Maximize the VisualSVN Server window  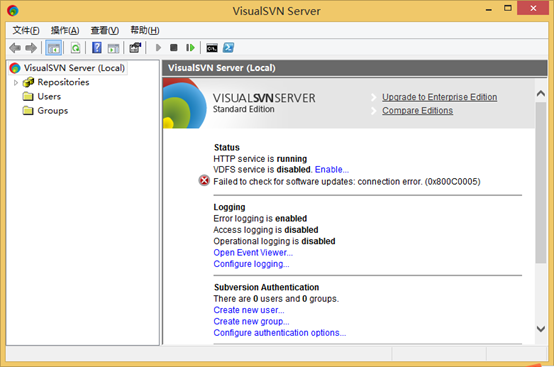tap(508, 8)
